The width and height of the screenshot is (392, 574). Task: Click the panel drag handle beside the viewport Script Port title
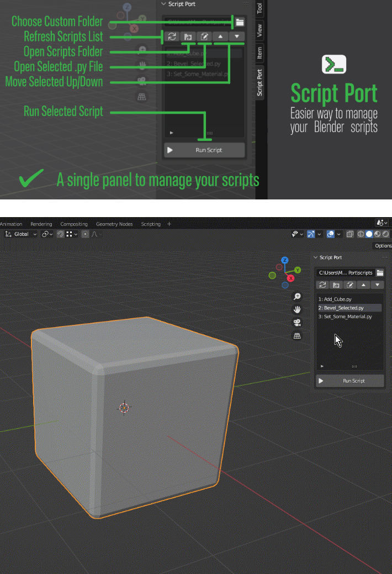click(x=385, y=257)
